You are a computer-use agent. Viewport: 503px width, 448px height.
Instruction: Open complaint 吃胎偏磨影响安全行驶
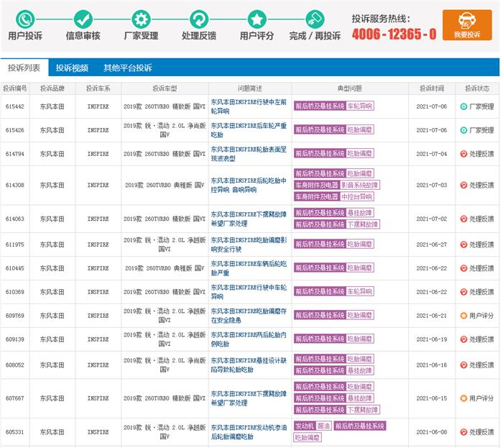249,244
